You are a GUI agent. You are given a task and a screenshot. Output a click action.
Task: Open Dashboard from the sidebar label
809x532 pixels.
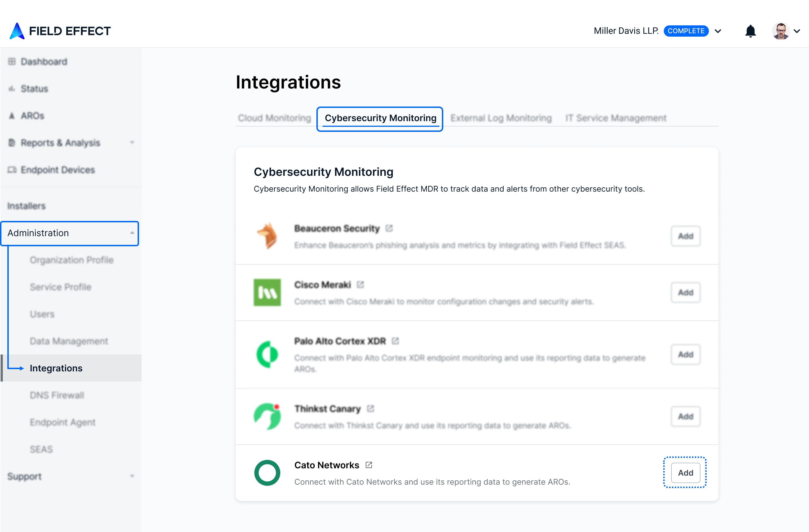[x=44, y=61]
